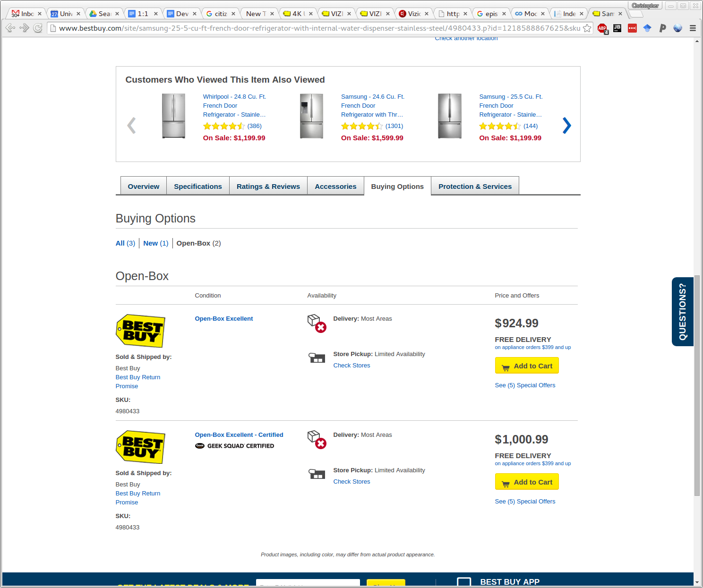This screenshot has height=588, width=703.
Task: Open the Chrome hamburger menu
Action: [693, 28]
